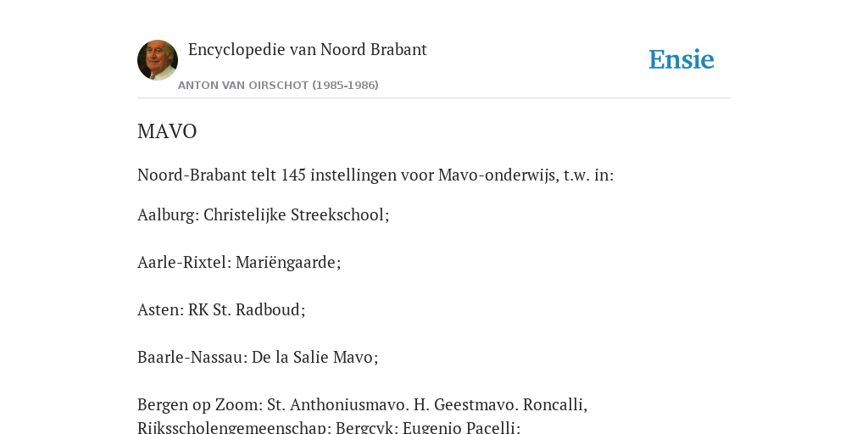Image resolution: width=868 pixels, height=434 pixels.
Task: Open Encyclopedie van Noord Brabant title
Action: point(307,49)
